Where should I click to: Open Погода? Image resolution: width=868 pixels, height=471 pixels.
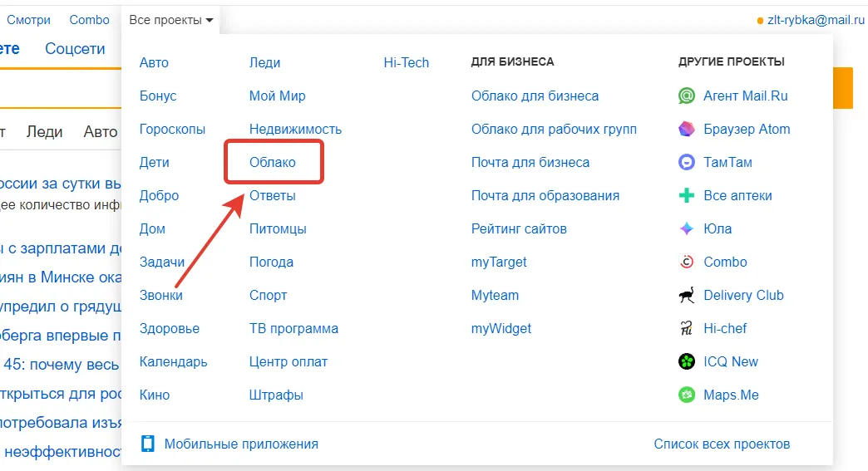click(271, 262)
